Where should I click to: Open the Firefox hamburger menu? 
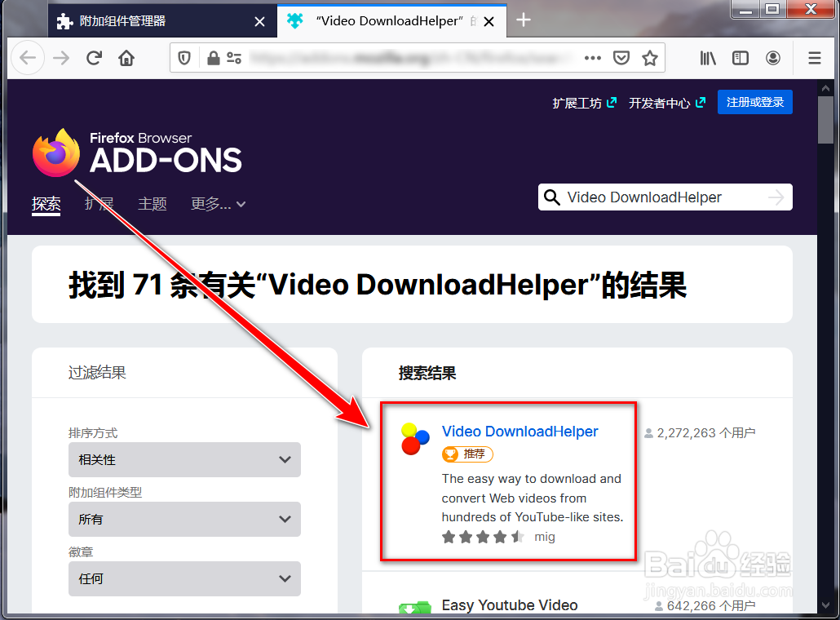pos(814,57)
